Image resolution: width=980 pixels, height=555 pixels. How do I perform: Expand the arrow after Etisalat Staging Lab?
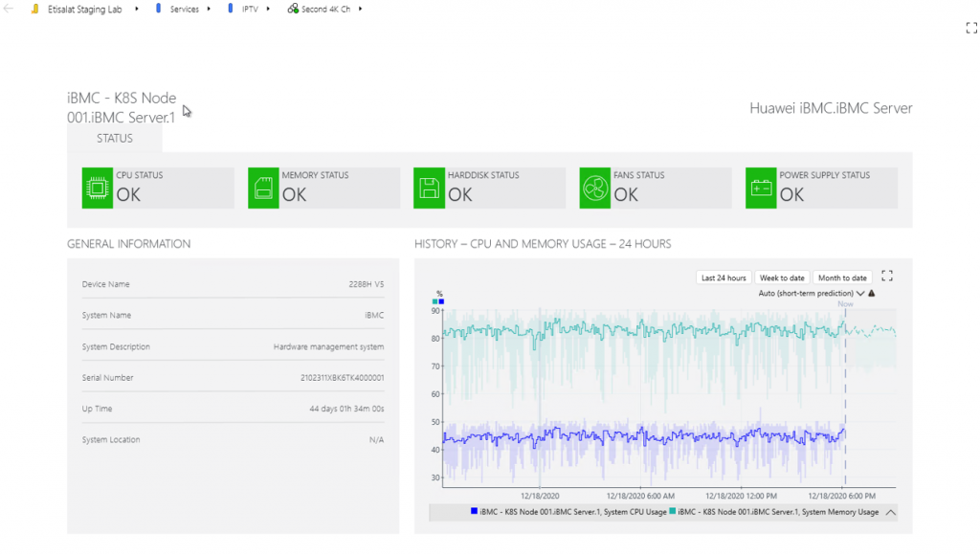point(136,9)
